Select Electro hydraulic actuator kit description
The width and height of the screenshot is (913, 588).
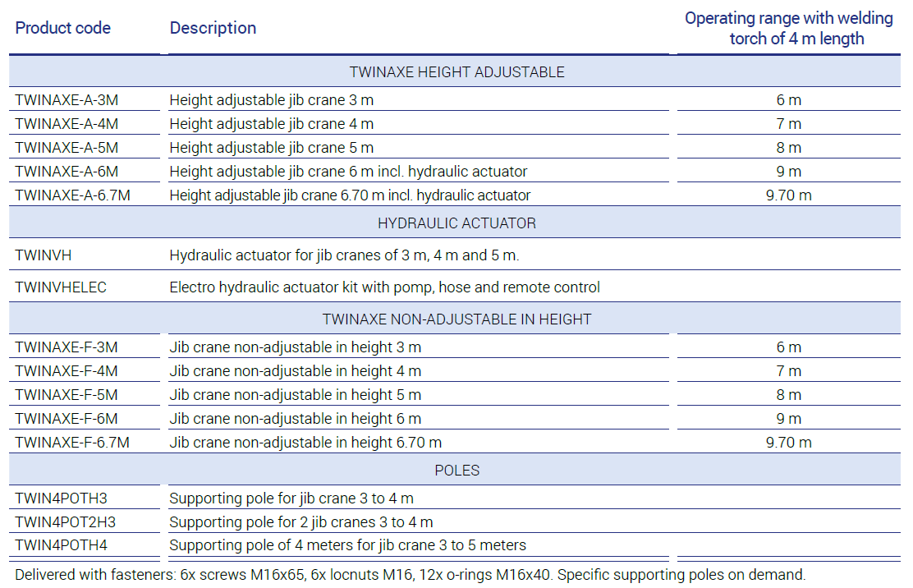(384, 287)
